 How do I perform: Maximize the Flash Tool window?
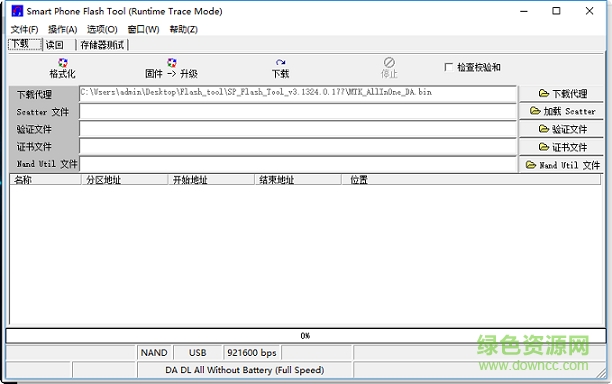(556, 11)
